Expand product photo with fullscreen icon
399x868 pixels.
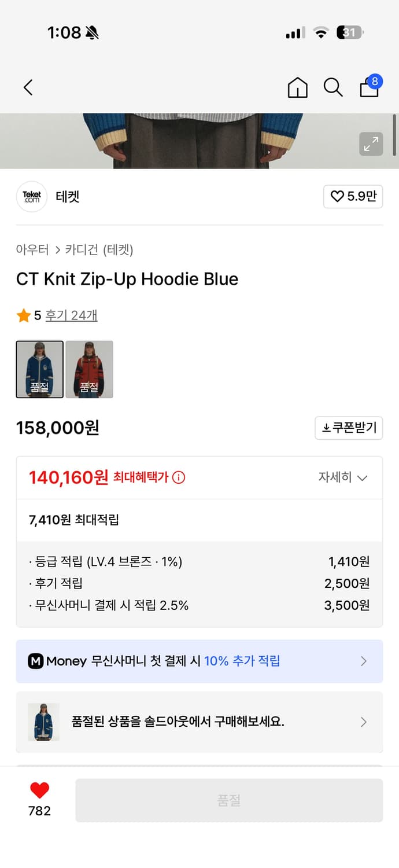[371, 144]
